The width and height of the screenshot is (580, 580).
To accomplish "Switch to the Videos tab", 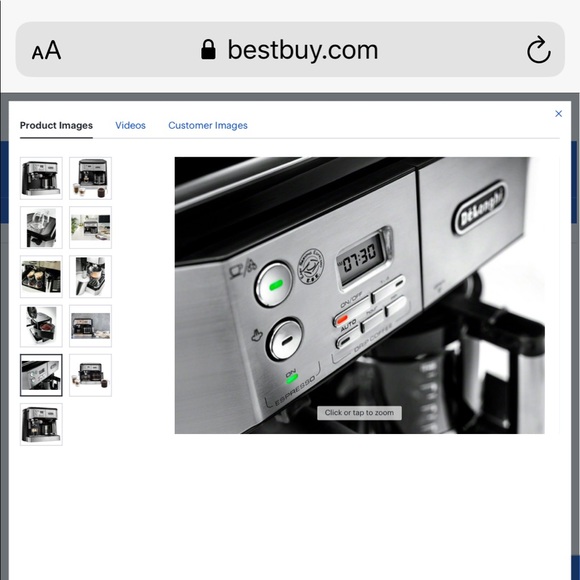I will [130, 125].
